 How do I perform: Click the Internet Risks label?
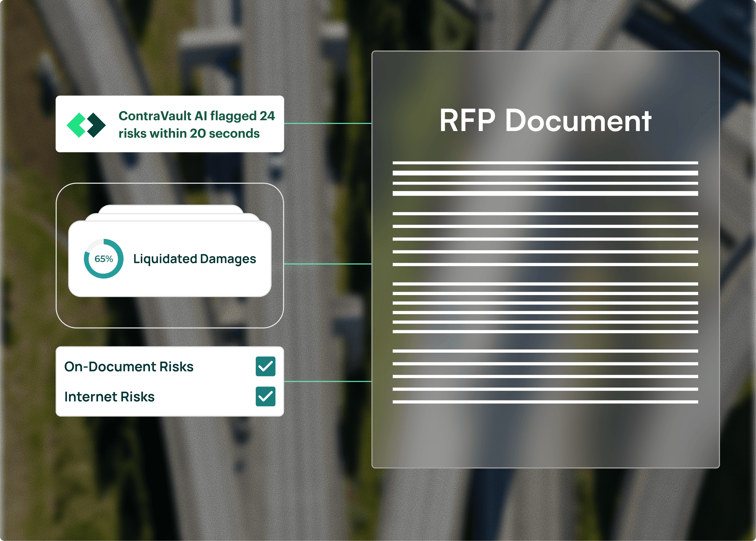109,397
